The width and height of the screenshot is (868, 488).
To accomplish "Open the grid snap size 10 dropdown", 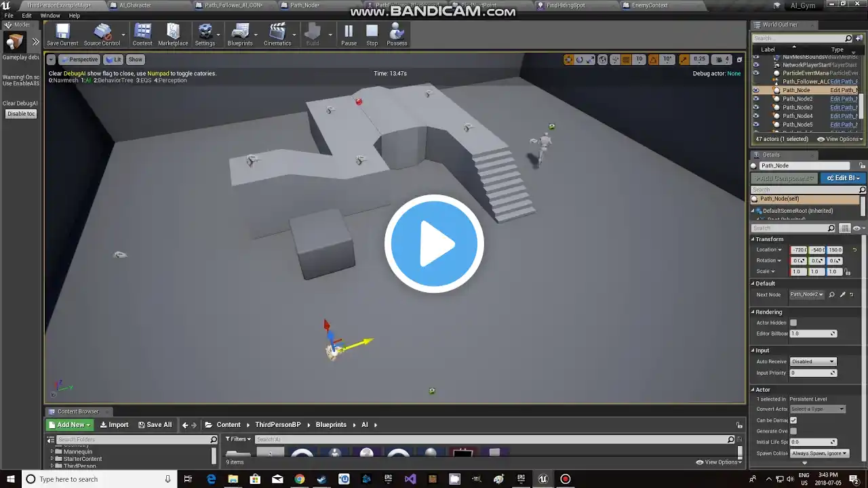I will (x=639, y=60).
